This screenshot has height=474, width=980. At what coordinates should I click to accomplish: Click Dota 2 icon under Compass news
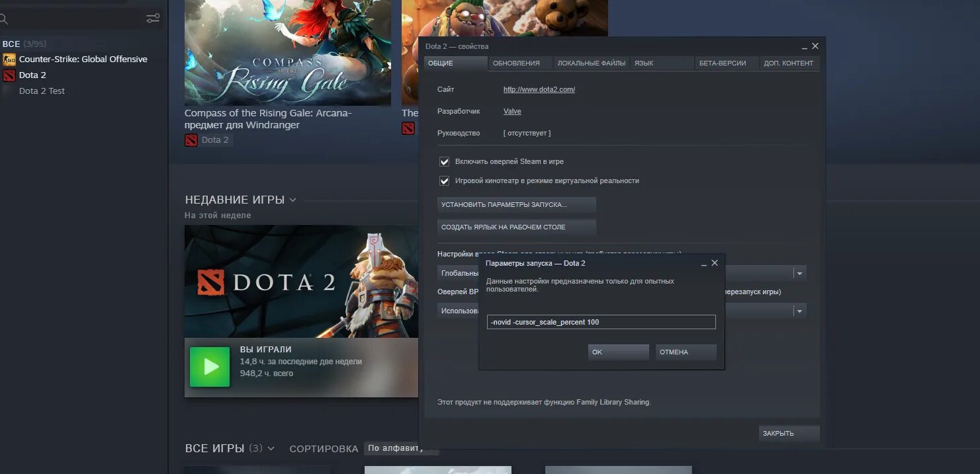[x=191, y=140]
